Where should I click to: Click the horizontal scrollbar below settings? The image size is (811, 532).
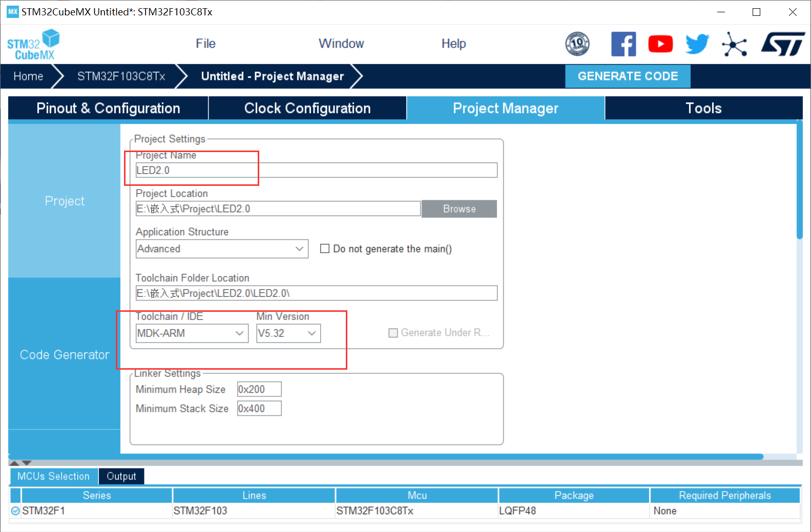point(386,456)
